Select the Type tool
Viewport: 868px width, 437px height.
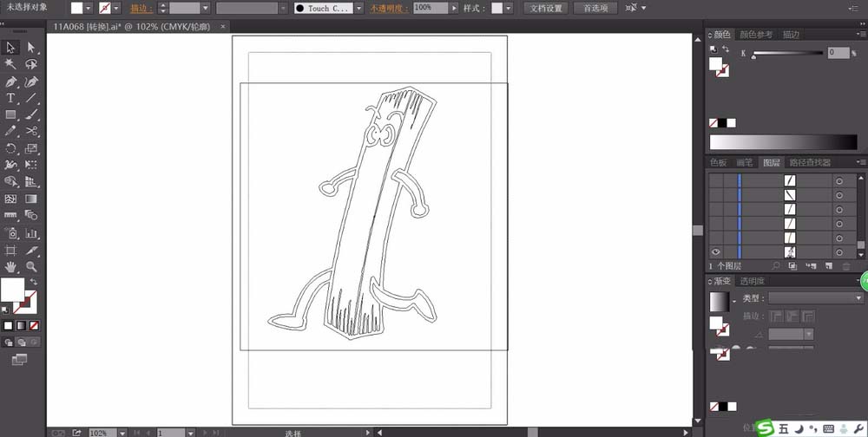tap(10, 99)
